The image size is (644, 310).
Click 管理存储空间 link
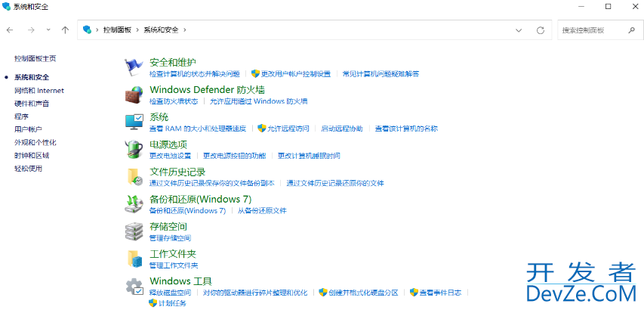tap(170, 238)
